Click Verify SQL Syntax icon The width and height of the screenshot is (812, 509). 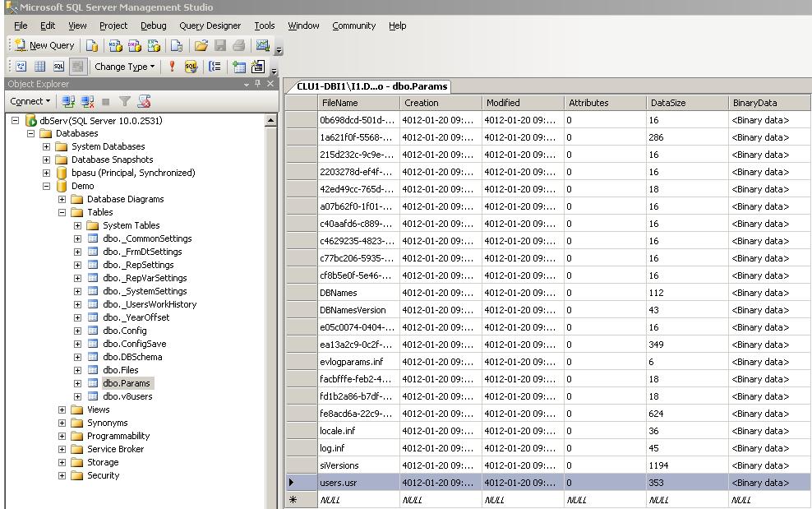[191, 67]
